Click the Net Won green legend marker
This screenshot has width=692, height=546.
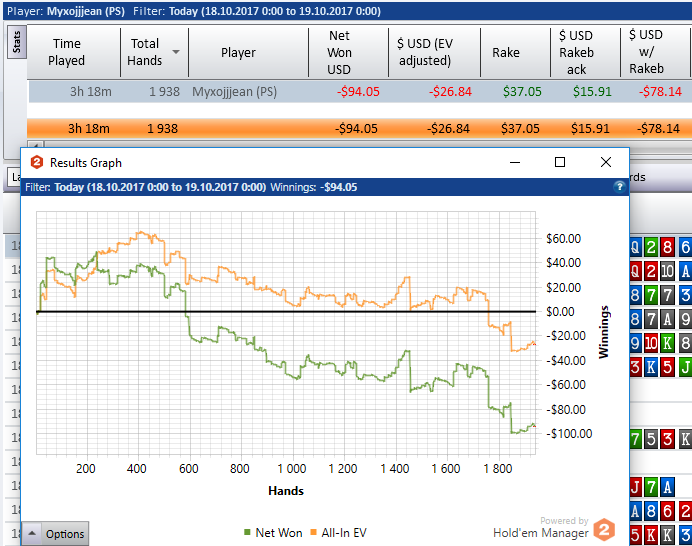247,532
